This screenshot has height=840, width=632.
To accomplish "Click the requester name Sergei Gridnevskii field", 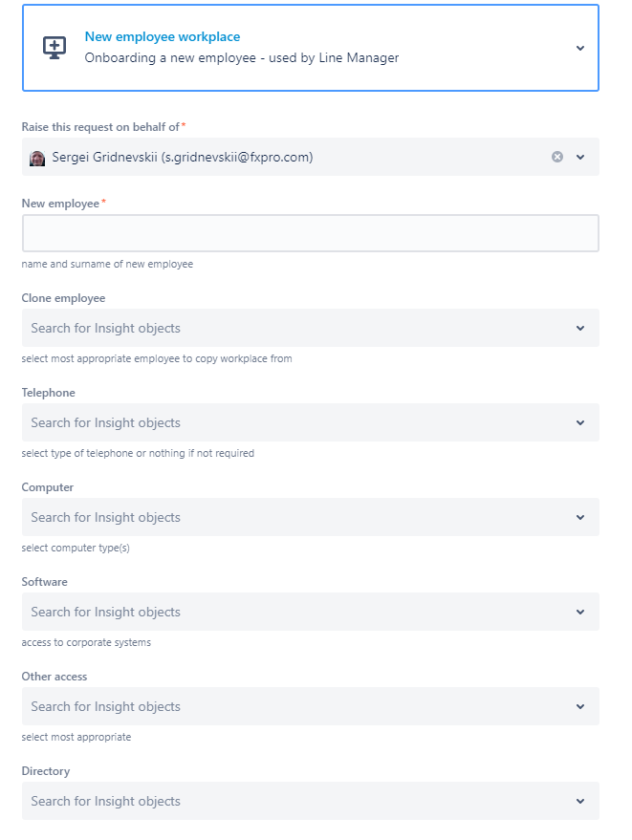I will click(x=311, y=157).
